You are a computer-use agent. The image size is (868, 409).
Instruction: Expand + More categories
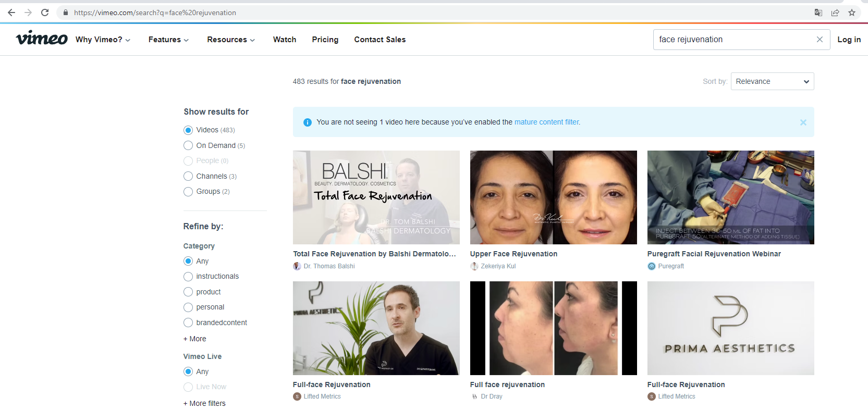click(195, 339)
